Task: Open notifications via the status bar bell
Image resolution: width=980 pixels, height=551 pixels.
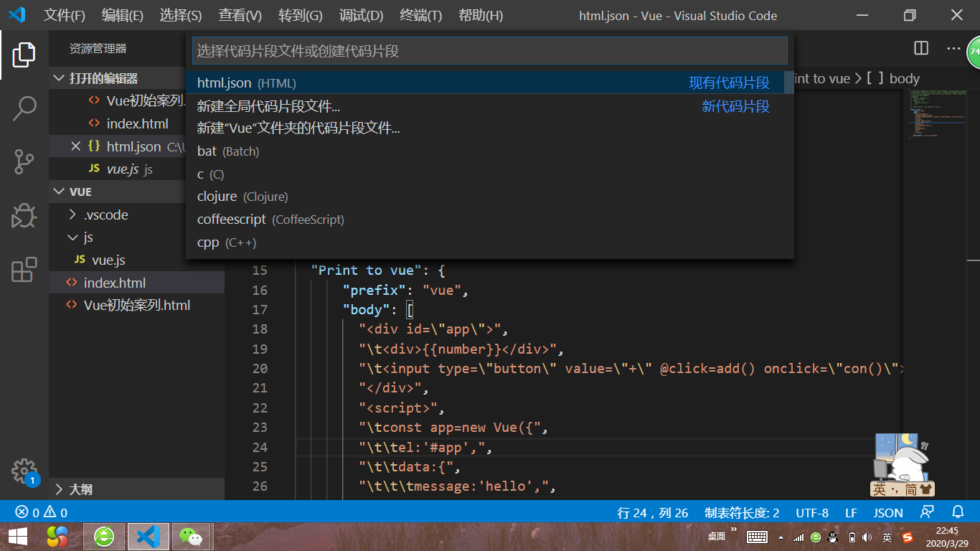Action: (959, 512)
